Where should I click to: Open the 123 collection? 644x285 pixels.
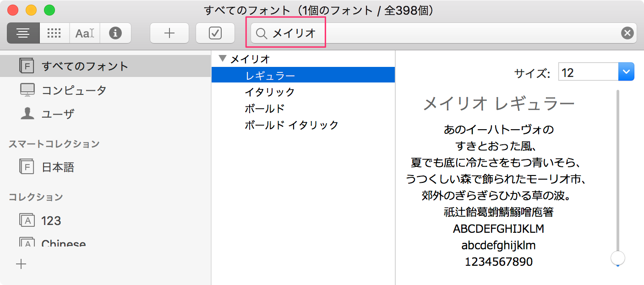[x=105, y=220]
